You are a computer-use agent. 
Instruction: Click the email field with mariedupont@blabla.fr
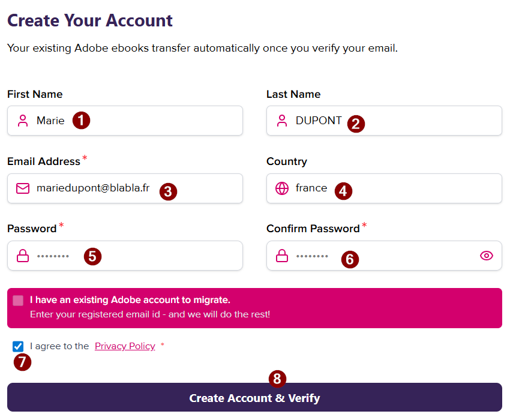pyautogui.click(x=125, y=188)
